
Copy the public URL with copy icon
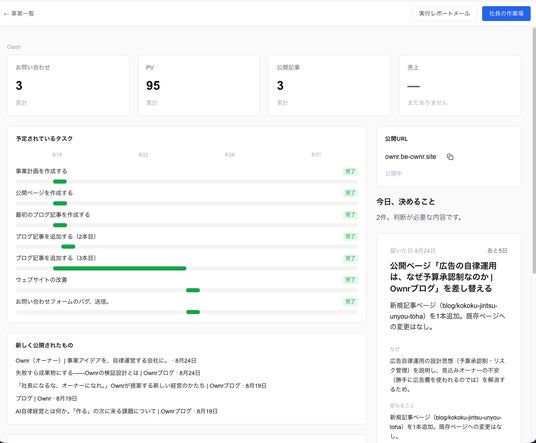tap(450, 157)
